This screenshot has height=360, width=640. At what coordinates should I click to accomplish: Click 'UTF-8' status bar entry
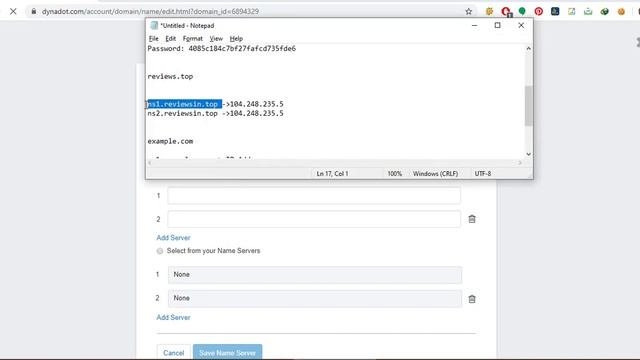pos(482,173)
